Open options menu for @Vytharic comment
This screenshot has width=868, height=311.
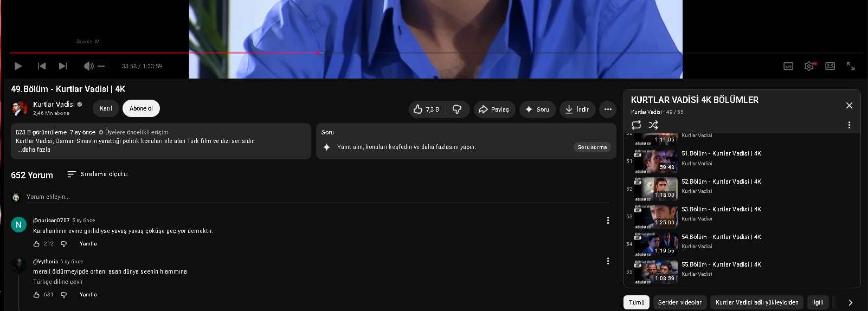pos(608,261)
